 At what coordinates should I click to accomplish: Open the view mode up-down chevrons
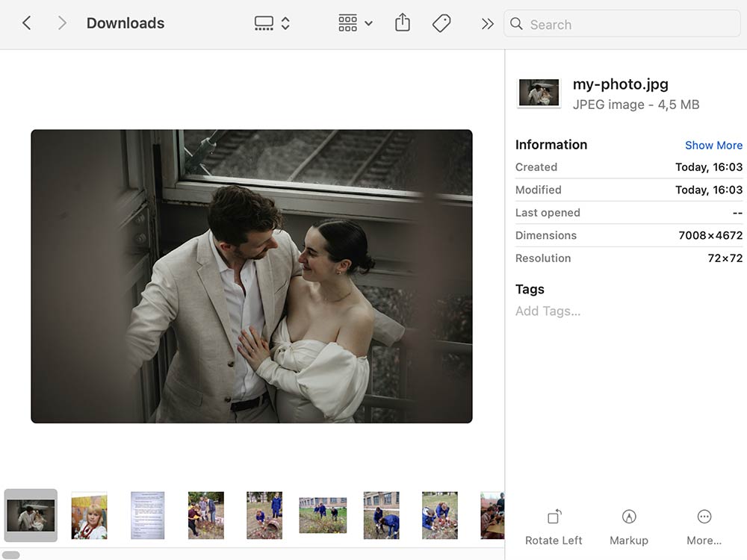(x=285, y=23)
